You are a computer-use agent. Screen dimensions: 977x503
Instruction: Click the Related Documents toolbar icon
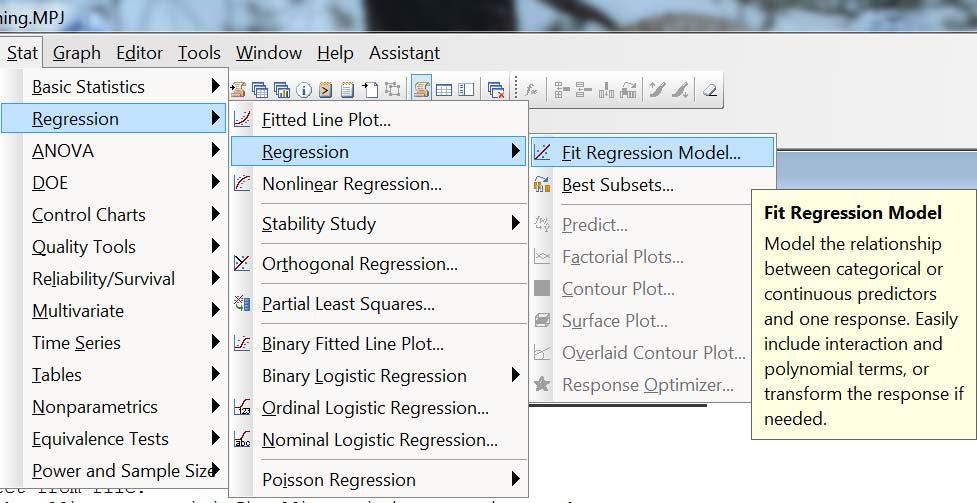click(x=369, y=90)
